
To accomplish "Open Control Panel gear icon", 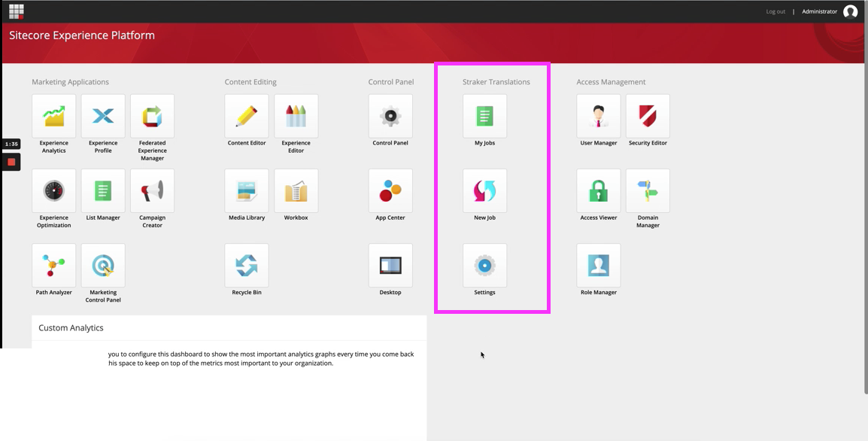I will tap(390, 117).
